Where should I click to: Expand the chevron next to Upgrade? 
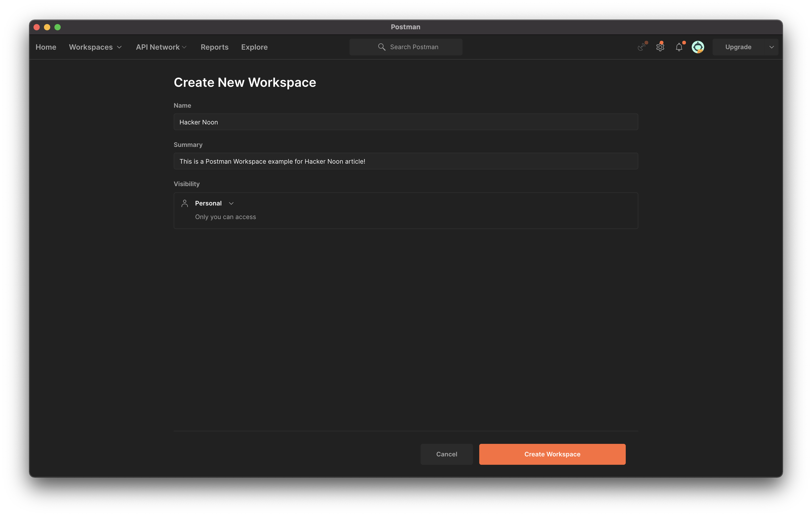pos(772,47)
